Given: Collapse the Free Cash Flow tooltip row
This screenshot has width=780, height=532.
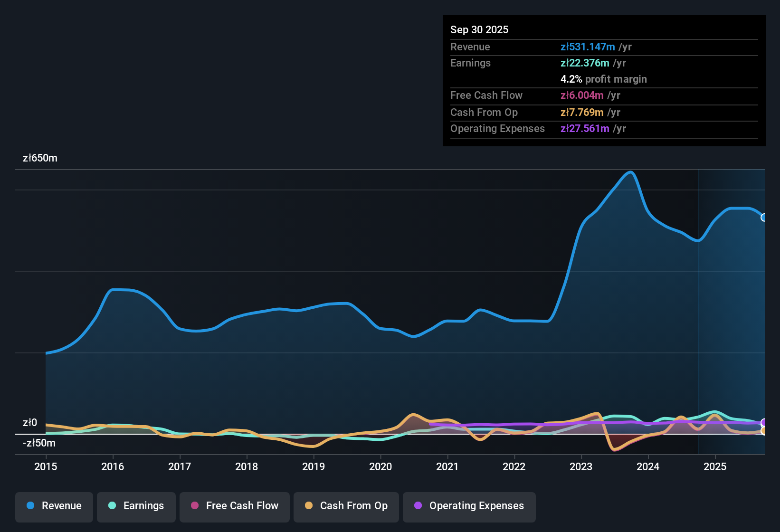Looking at the screenshot, I should pyautogui.click(x=486, y=95).
